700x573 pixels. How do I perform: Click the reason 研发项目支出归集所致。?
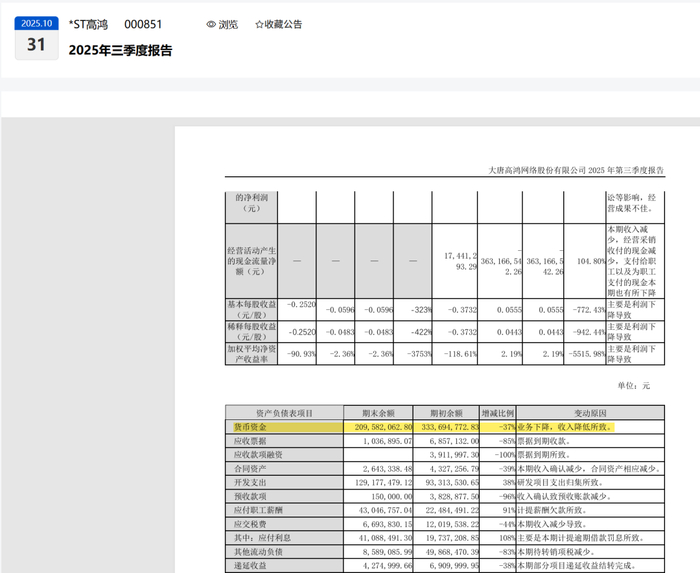(x=561, y=482)
